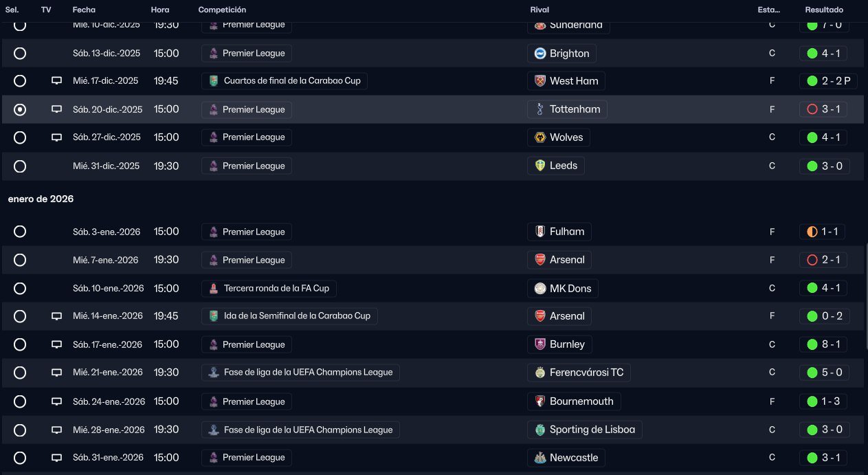Click the FA Cup third round icon
The width and height of the screenshot is (868, 475).
pyautogui.click(x=214, y=288)
